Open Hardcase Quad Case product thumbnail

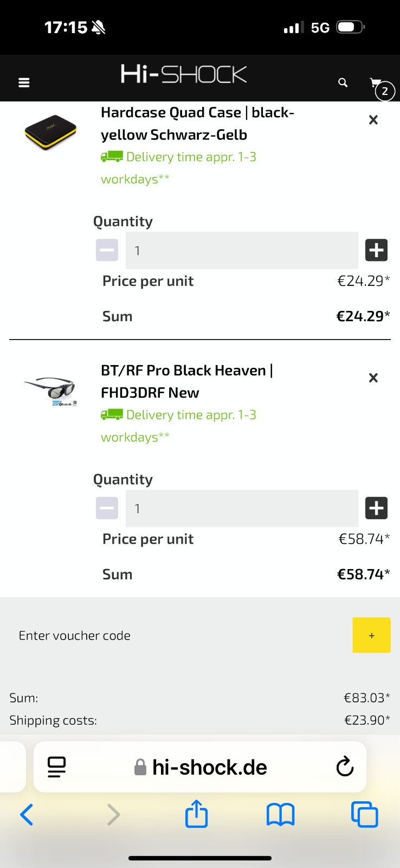click(50, 132)
